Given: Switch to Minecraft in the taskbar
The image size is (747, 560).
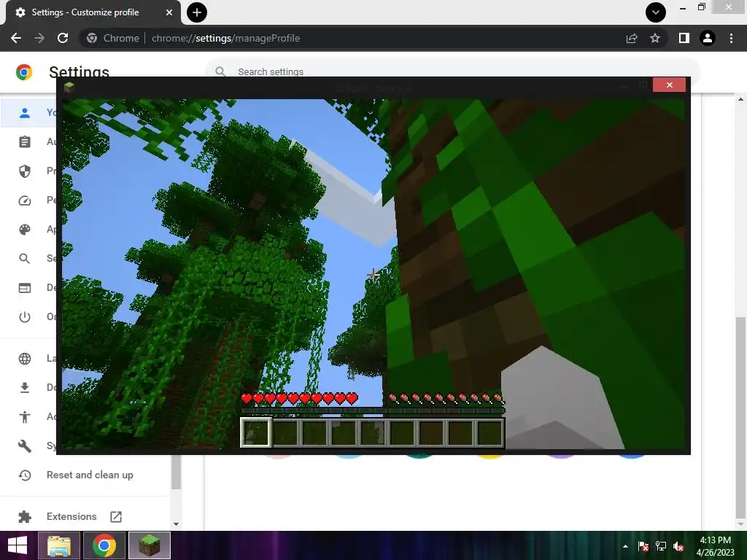Looking at the screenshot, I should pyautogui.click(x=149, y=545).
